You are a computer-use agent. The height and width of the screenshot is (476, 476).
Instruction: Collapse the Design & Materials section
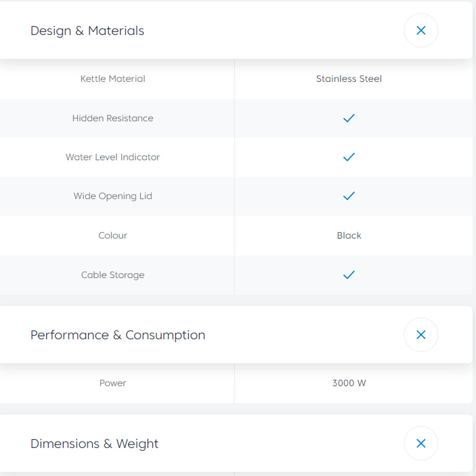click(421, 30)
